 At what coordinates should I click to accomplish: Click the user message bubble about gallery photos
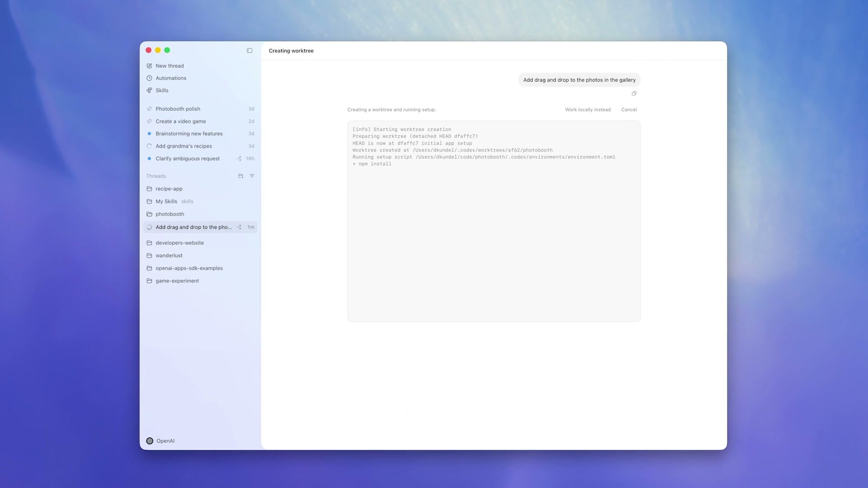[579, 80]
